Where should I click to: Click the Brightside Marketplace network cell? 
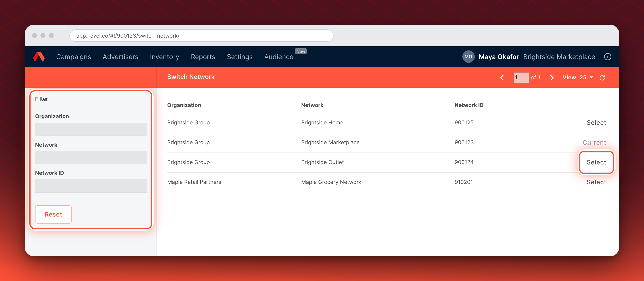(330, 142)
